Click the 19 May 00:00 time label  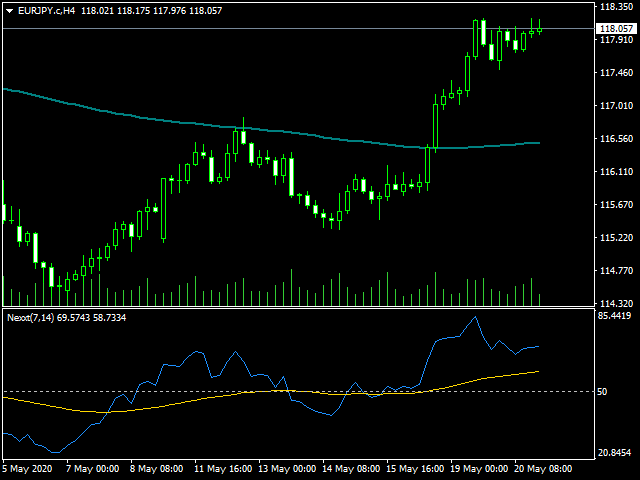(479, 469)
